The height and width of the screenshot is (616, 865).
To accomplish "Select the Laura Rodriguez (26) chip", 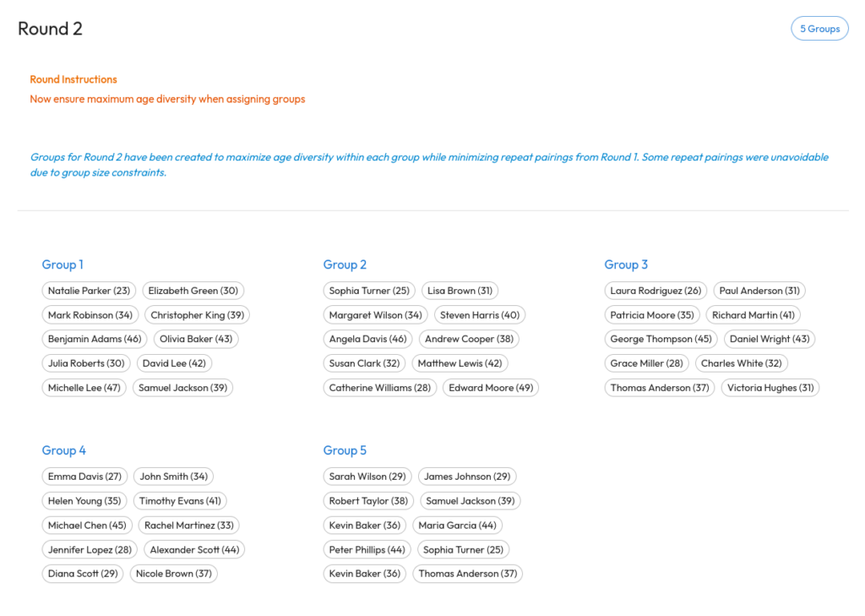I will pyautogui.click(x=656, y=291).
